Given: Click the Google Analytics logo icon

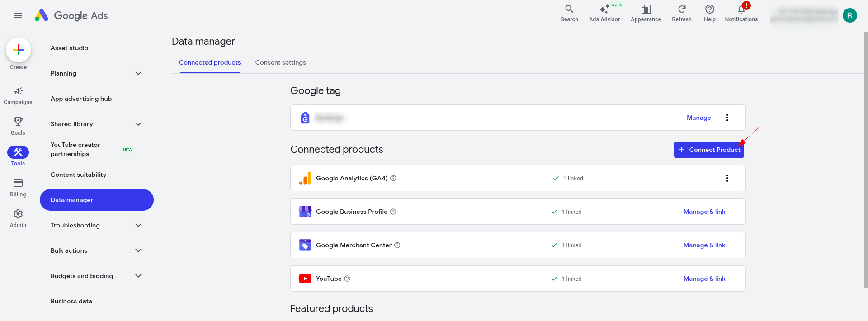Looking at the screenshot, I should [305, 178].
